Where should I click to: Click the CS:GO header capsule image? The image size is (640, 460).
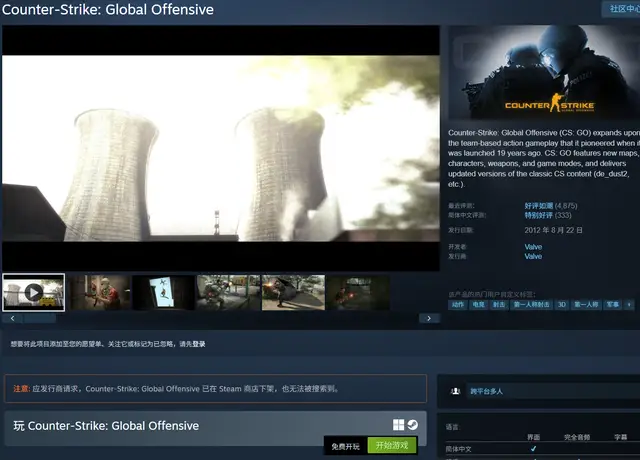pos(544,72)
